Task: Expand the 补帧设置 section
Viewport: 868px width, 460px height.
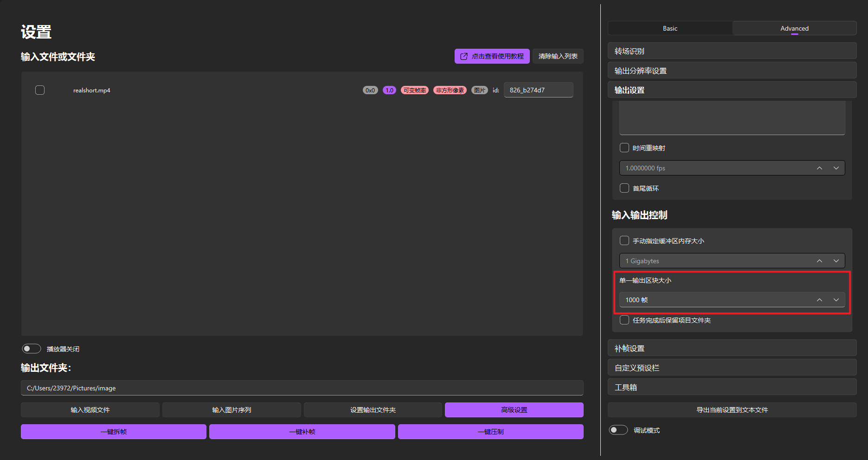Action: click(732, 348)
